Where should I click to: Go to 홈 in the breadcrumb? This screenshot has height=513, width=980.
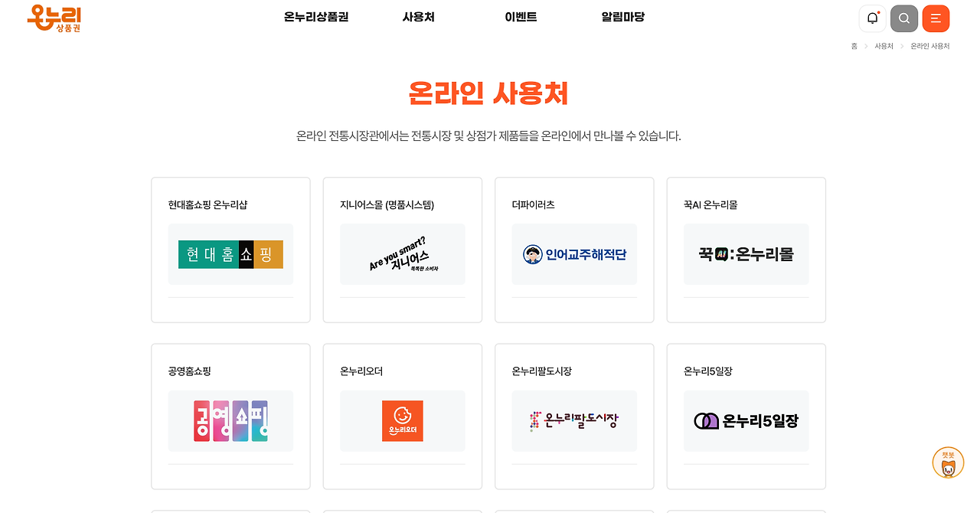854,46
